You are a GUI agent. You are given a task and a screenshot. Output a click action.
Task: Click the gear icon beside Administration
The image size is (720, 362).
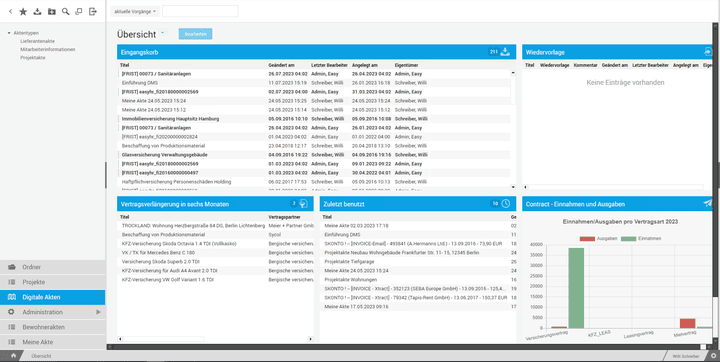[12, 312]
